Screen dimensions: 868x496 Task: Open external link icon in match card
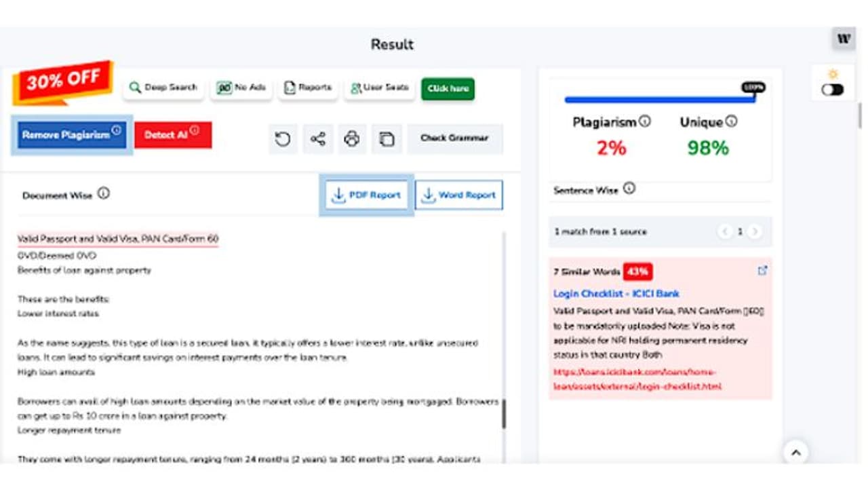(x=762, y=271)
